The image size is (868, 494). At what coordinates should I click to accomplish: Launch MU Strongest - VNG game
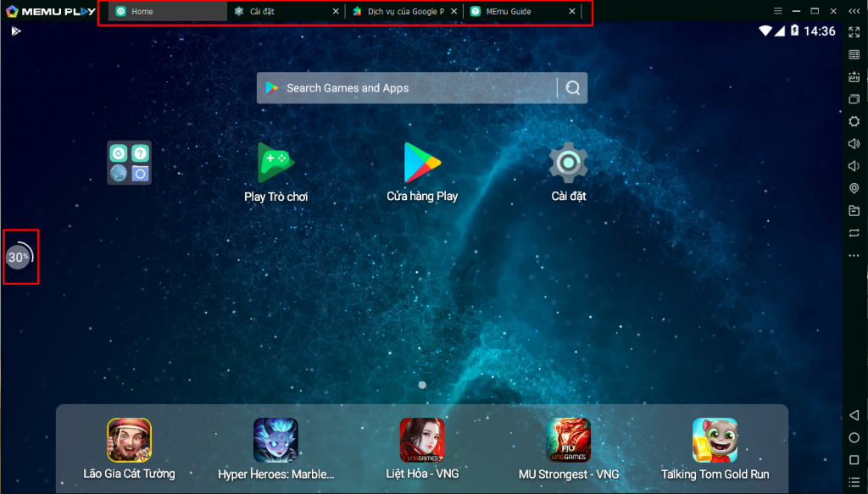point(569,448)
